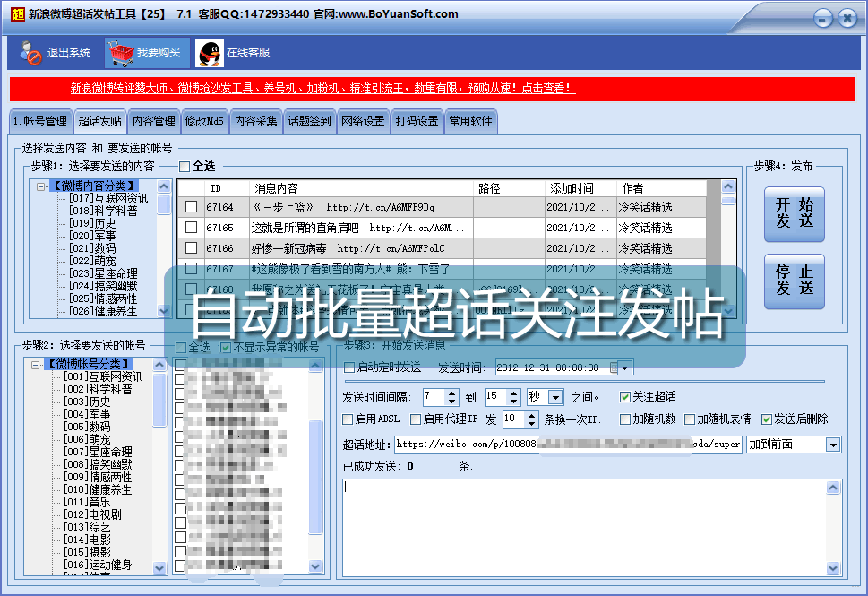
Task: Open the 常用软件 tab
Action: click(470, 121)
